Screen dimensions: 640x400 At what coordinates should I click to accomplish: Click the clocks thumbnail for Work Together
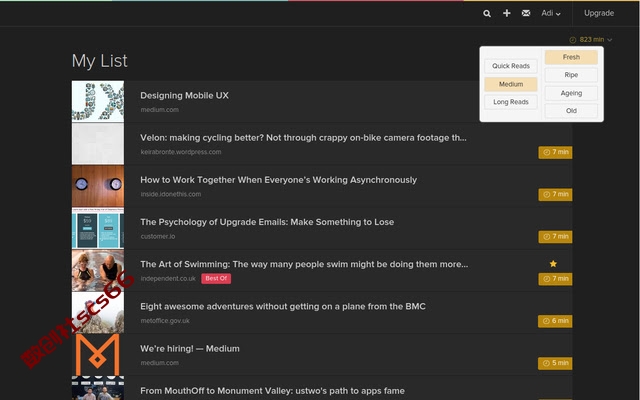(x=98, y=186)
